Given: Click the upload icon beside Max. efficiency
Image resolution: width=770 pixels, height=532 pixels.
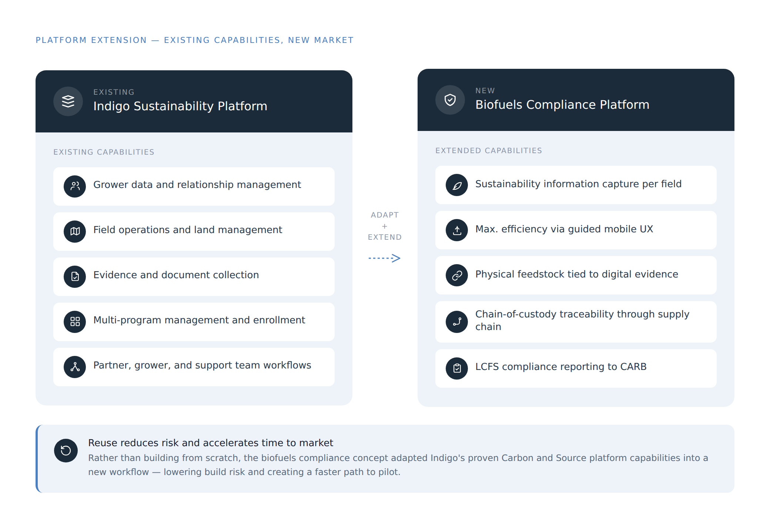Looking at the screenshot, I should [x=457, y=230].
